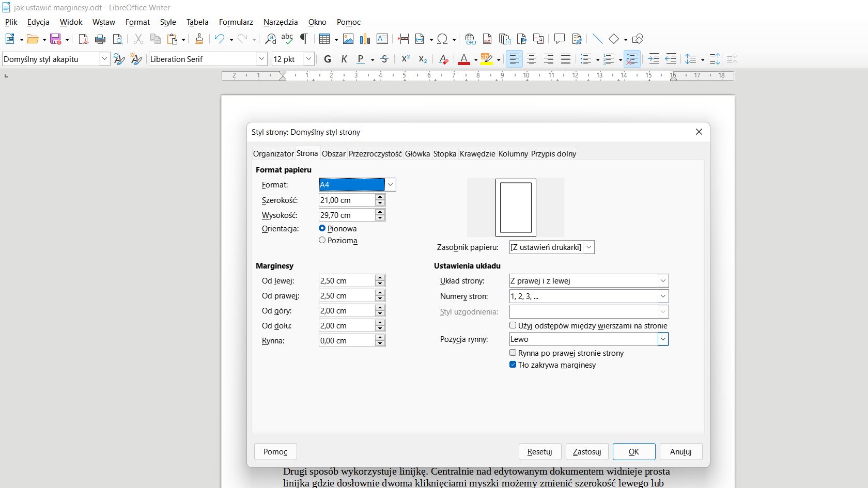Select the Pozioma orientation option
The width and height of the screenshot is (868, 488).
coord(322,240)
